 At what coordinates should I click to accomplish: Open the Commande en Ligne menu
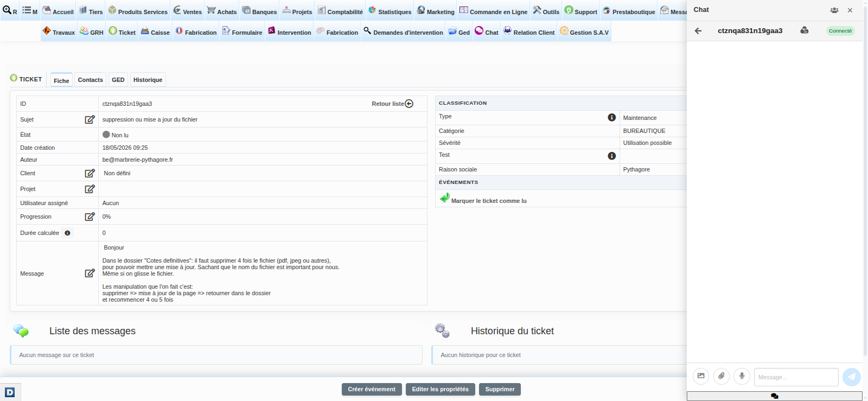click(493, 11)
